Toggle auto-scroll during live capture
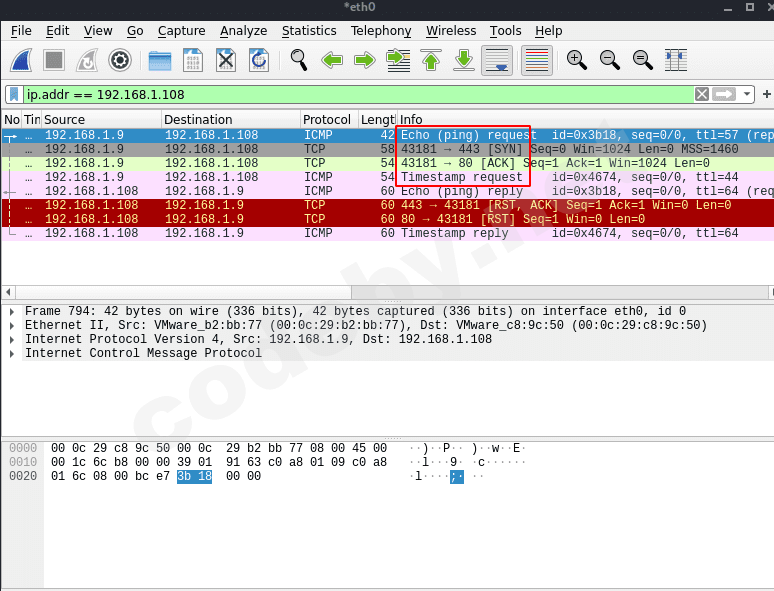774x591 pixels. point(497,60)
